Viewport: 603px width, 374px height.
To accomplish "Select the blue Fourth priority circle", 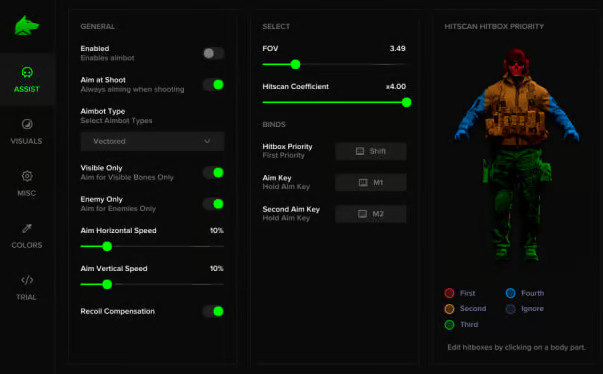I will (511, 293).
